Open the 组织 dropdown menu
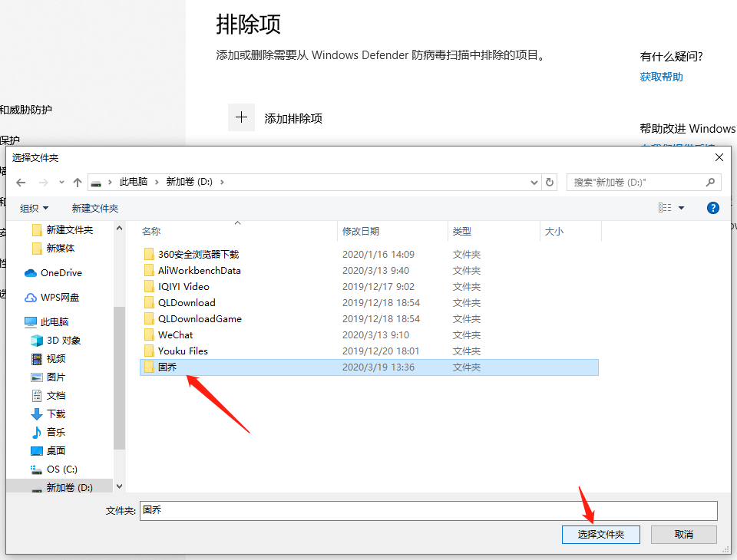Screen dimensions: 737x560 [35, 209]
